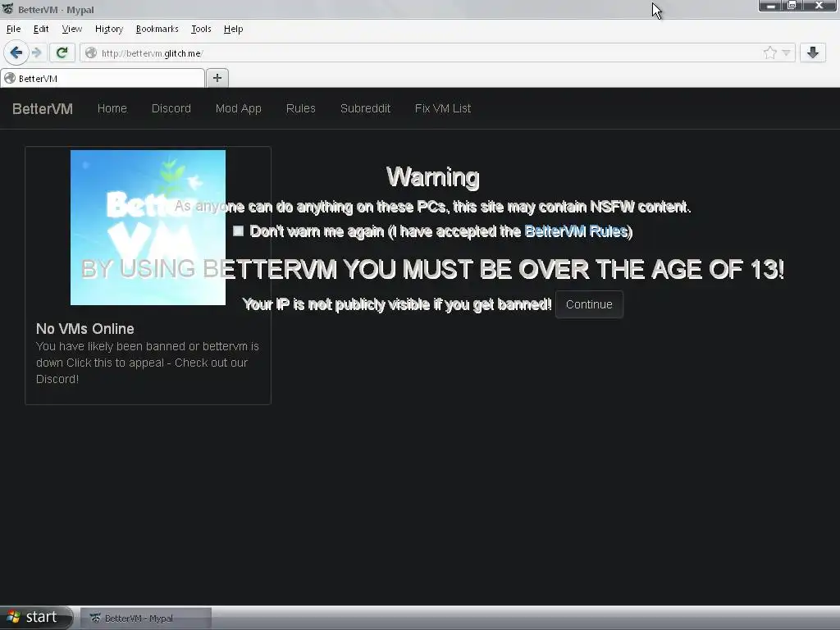The width and height of the screenshot is (840, 630).
Task: Open the Bookmarks menu
Action: coord(157,29)
